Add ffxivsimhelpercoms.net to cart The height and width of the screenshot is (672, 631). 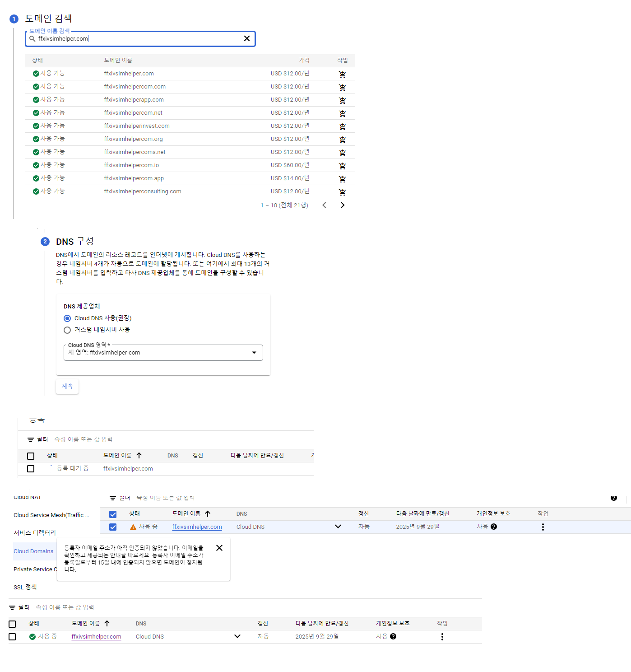click(x=343, y=153)
